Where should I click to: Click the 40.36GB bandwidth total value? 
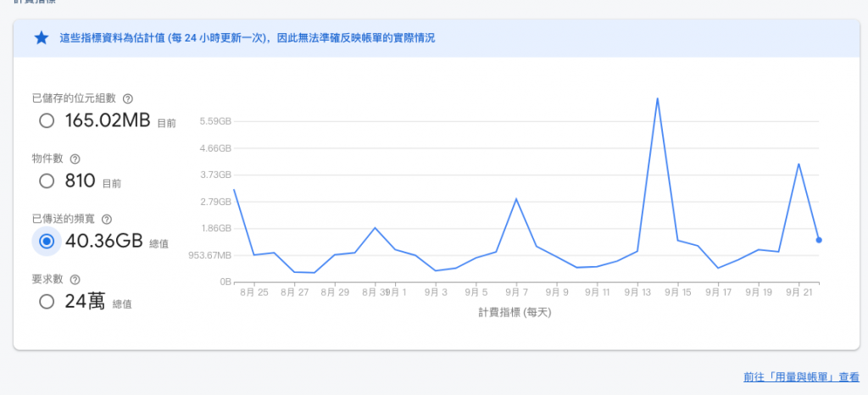point(104,241)
